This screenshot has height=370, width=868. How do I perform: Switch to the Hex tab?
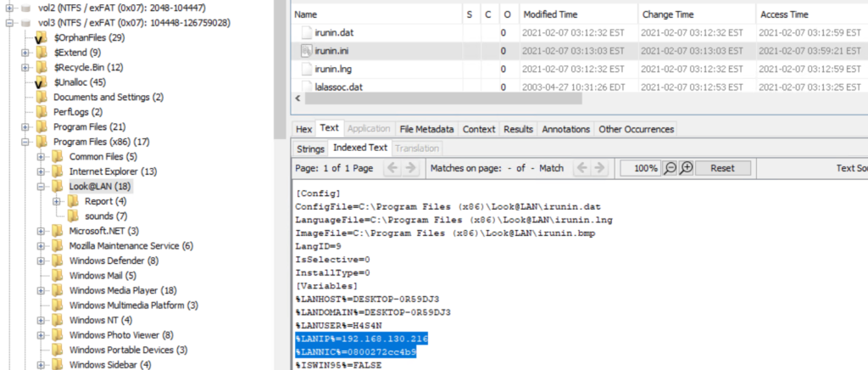pos(304,129)
